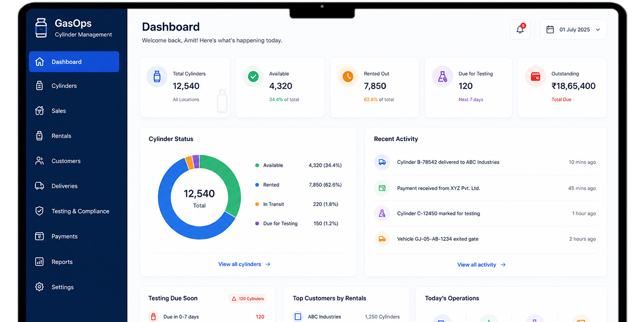Click the Due for Testing flask icon

pos(442,77)
